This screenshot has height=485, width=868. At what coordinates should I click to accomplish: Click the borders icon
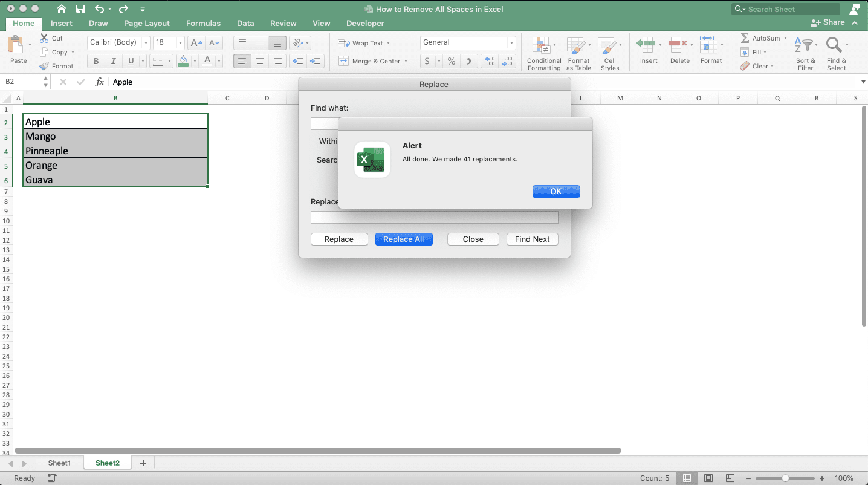tap(157, 61)
